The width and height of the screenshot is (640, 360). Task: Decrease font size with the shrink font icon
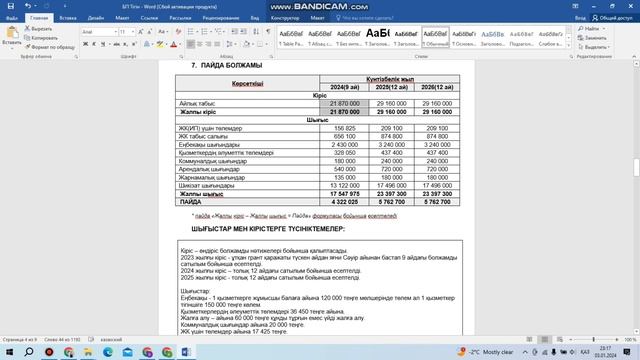click(149, 32)
